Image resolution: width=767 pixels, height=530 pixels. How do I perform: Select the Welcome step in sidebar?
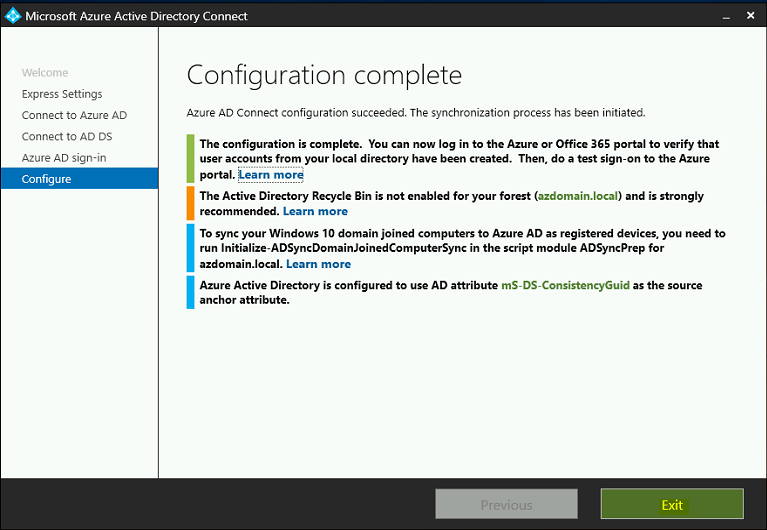[45, 72]
